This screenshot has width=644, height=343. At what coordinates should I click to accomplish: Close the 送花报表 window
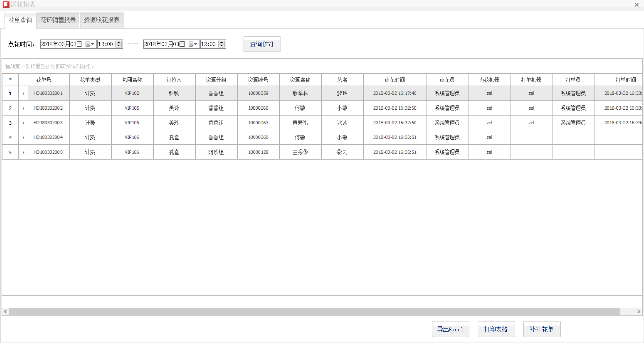(636, 5)
